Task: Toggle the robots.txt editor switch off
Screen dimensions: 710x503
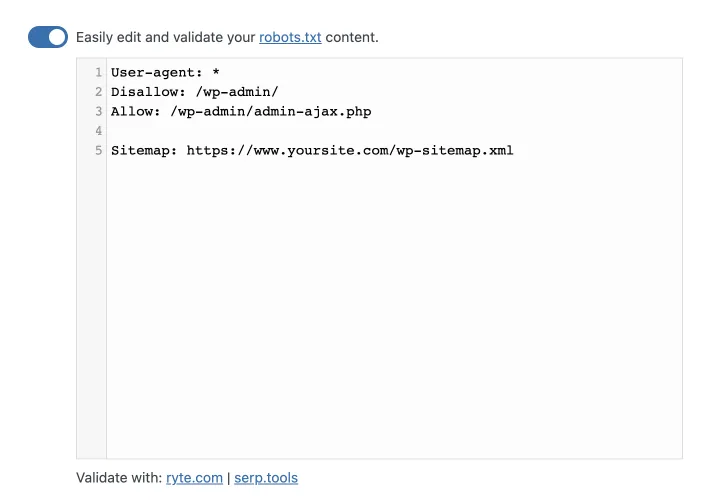Action: (x=48, y=37)
